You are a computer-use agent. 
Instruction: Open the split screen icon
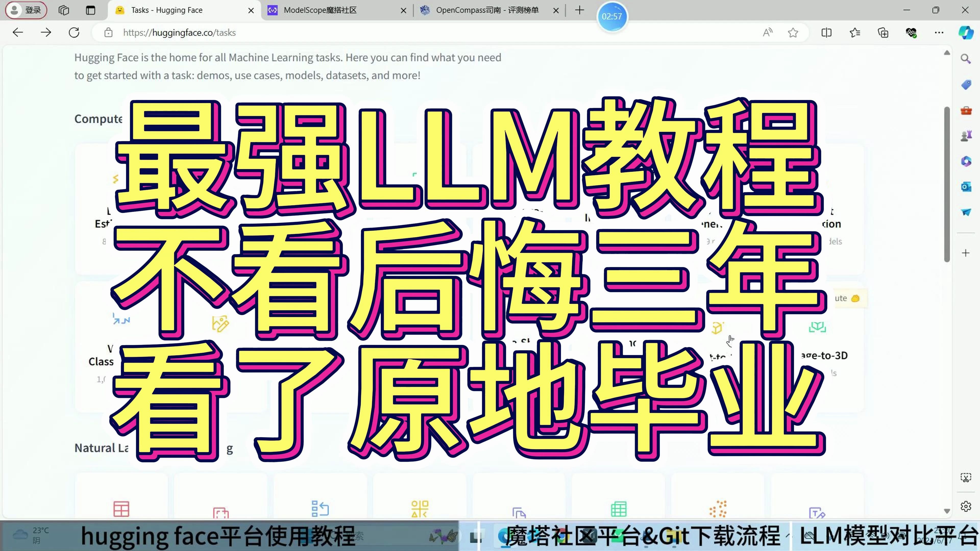[x=826, y=33]
